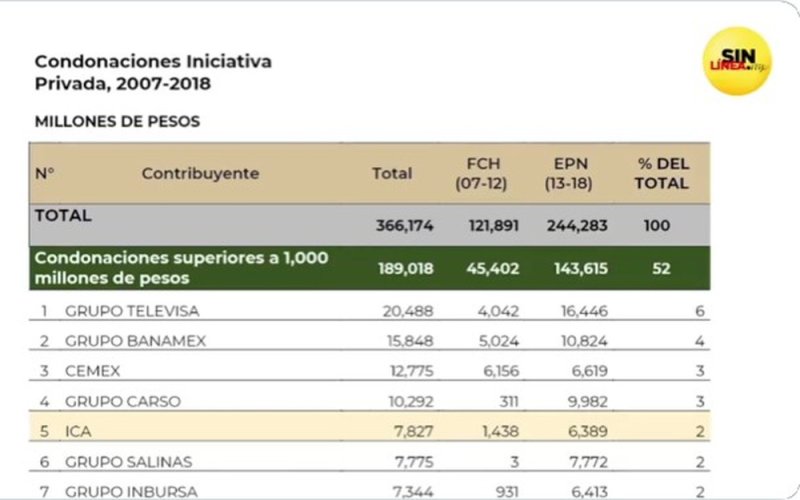800x500 pixels.
Task: Select the green Condonaciones superiores row label
Action: coord(181,267)
